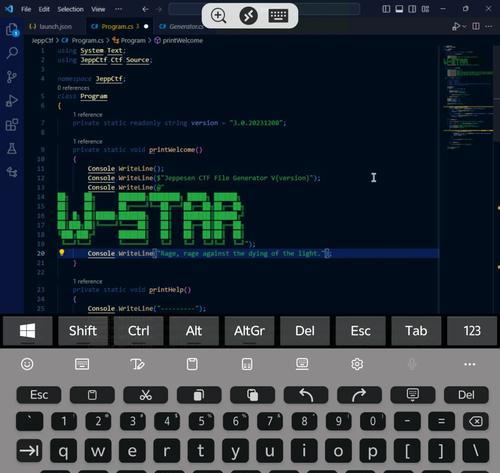
Task: Toggle the primary side bar layout icon
Action: pos(386,9)
